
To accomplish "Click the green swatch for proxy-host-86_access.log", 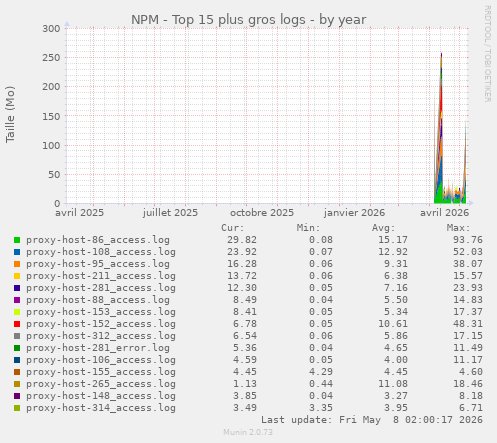I will [17, 240].
